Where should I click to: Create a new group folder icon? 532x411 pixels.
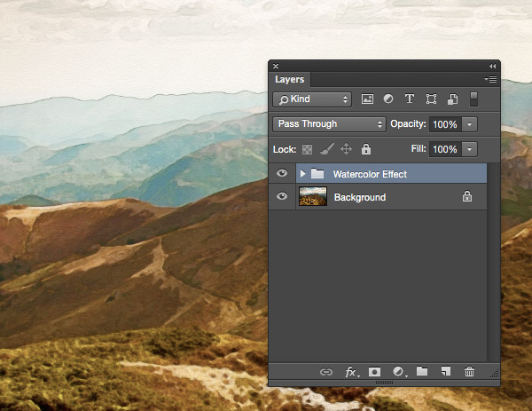[x=422, y=371]
